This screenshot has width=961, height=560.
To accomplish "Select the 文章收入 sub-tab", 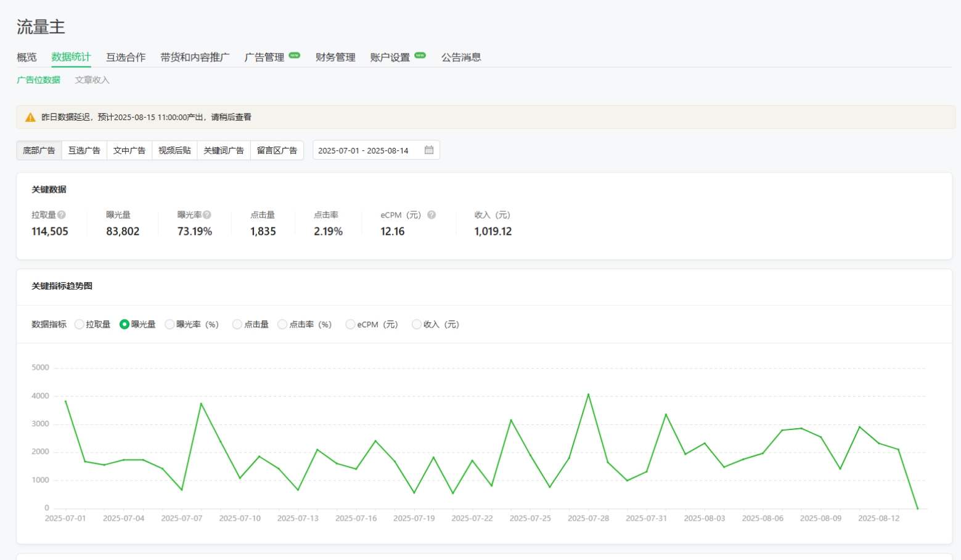I will [92, 80].
